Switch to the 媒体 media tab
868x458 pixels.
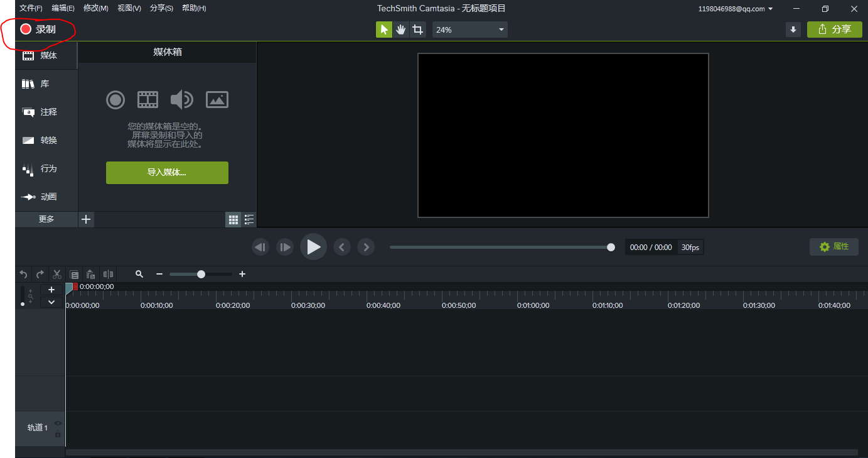click(x=46, y=55)
